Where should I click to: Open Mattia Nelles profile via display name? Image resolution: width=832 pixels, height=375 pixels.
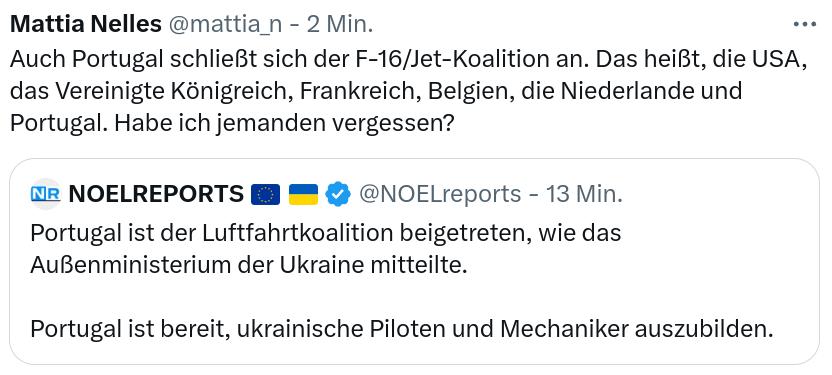click(86, 24)
